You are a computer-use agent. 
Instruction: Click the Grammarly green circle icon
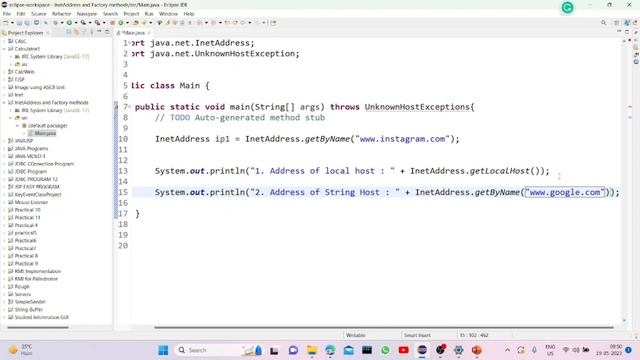pyautogui.click(x=567, y=7)
